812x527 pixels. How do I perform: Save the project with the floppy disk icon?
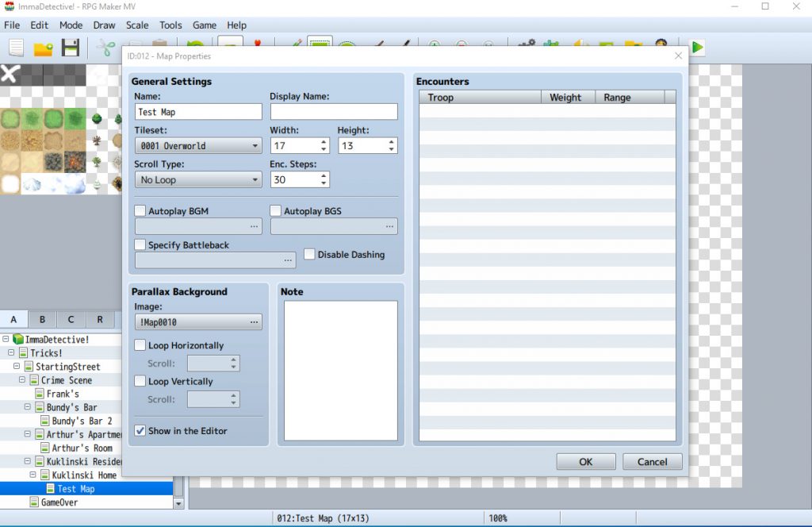pos(71,48)
